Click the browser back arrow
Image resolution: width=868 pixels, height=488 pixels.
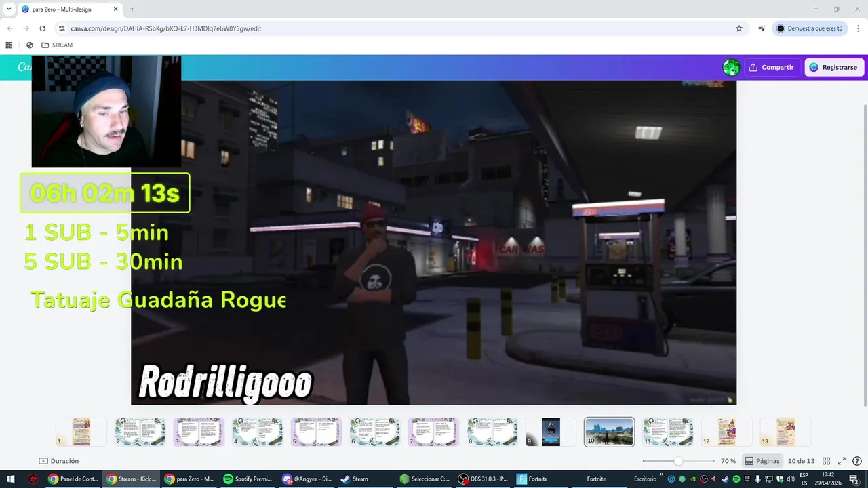pyautogui.click(x=9, y=28)
